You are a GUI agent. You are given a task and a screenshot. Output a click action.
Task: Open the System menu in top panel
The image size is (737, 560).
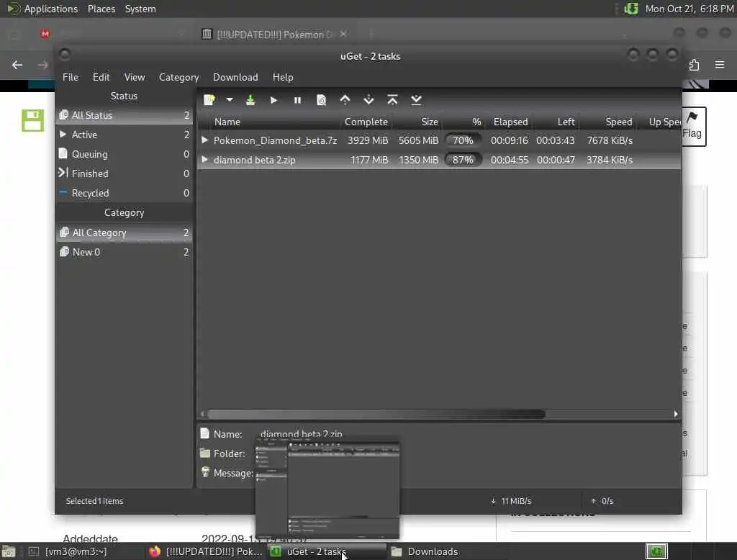140,9
